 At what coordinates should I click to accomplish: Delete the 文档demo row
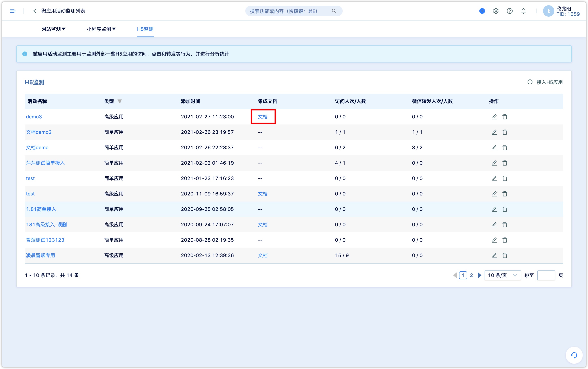point(505,147)
